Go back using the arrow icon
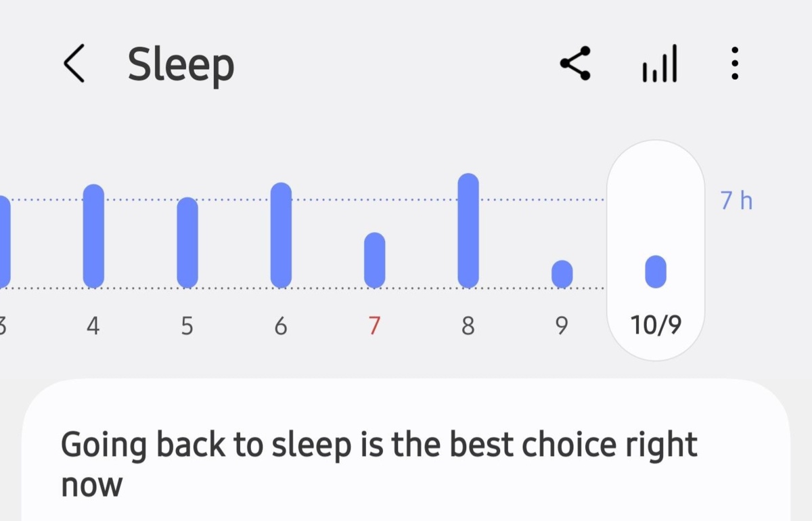This screenshot has width=812, height=521. 74,64
